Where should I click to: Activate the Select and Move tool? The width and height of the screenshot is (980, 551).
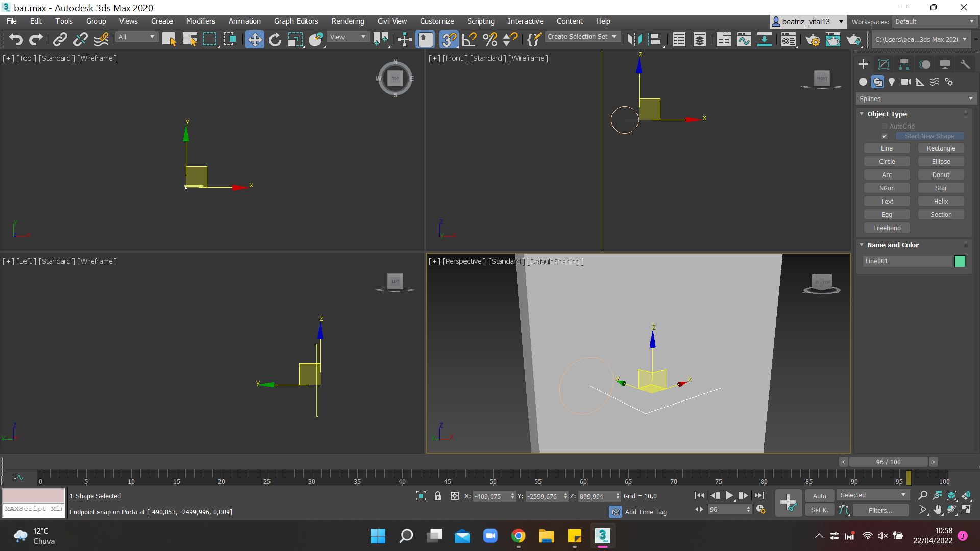[x=254, y=39]
